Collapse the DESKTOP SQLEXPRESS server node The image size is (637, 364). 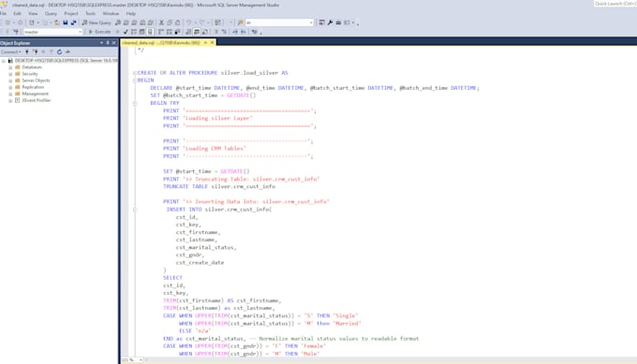coord(4,61)
